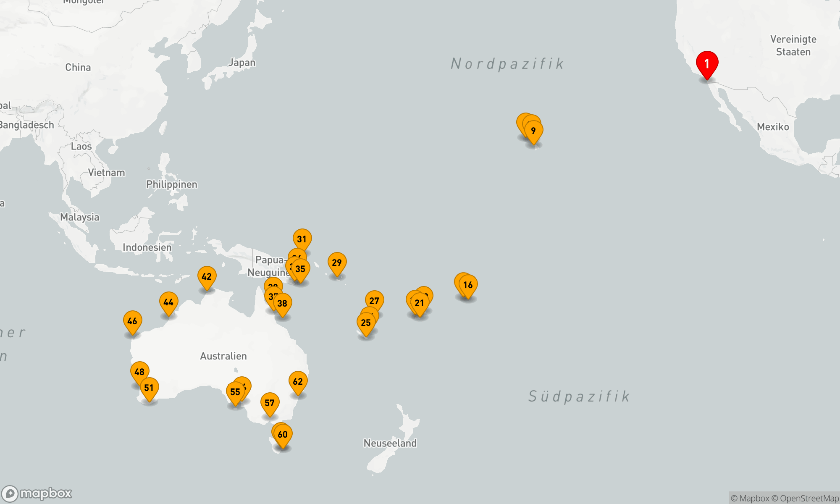Click the red map marker numbered 1
The image size is (840, 504).
coord(707,64)
